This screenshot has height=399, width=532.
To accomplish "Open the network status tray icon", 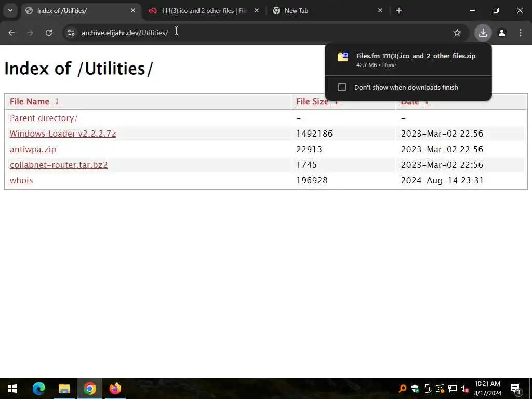I will (452, 389).
